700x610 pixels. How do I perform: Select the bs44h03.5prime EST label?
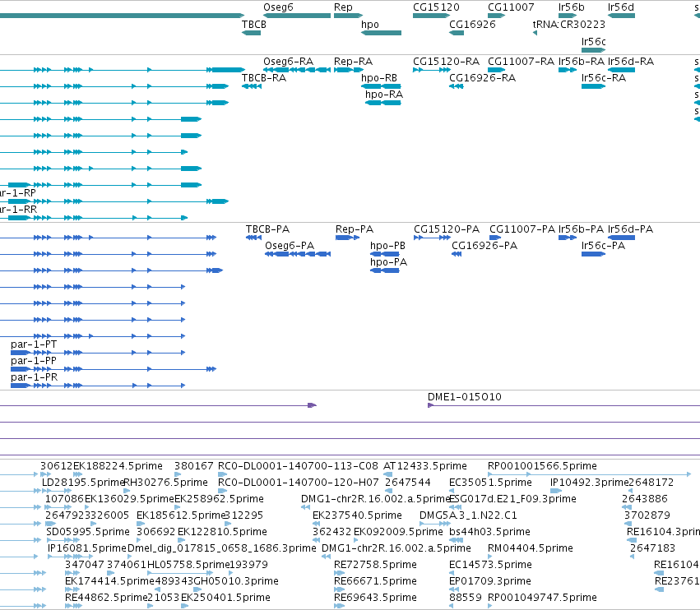pos(489,531)
